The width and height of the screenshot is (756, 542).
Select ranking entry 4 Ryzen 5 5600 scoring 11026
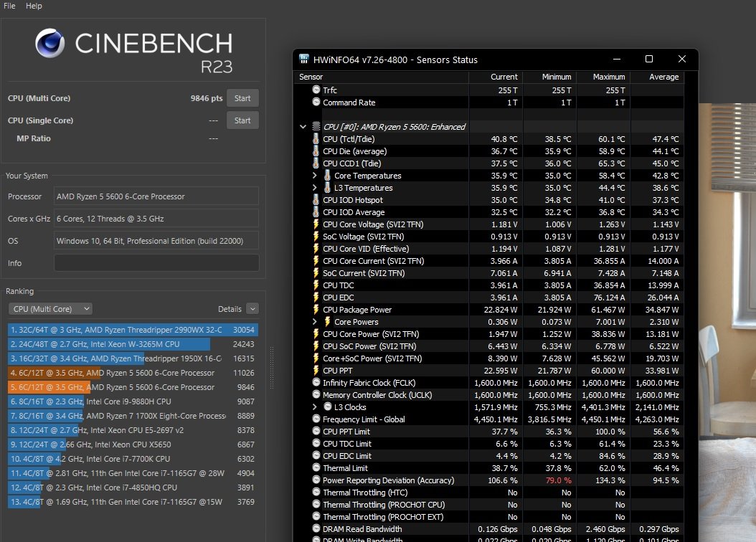pos(133,373)
